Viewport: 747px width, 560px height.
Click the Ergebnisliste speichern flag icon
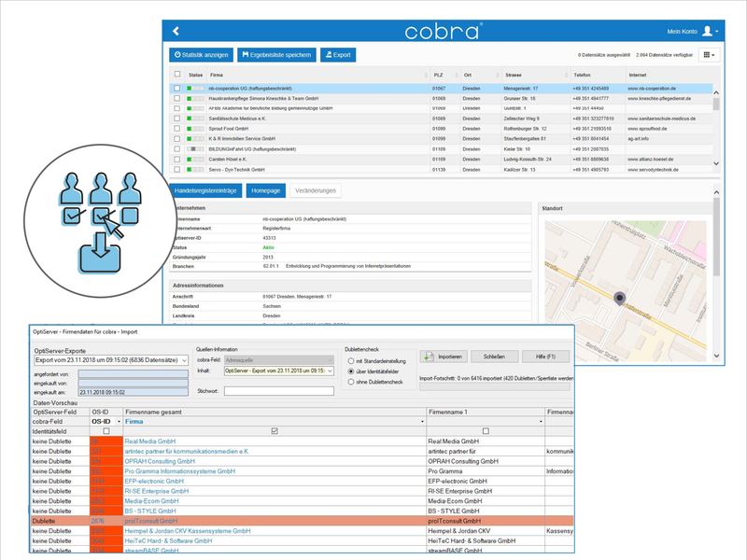[x=244, y=54]
